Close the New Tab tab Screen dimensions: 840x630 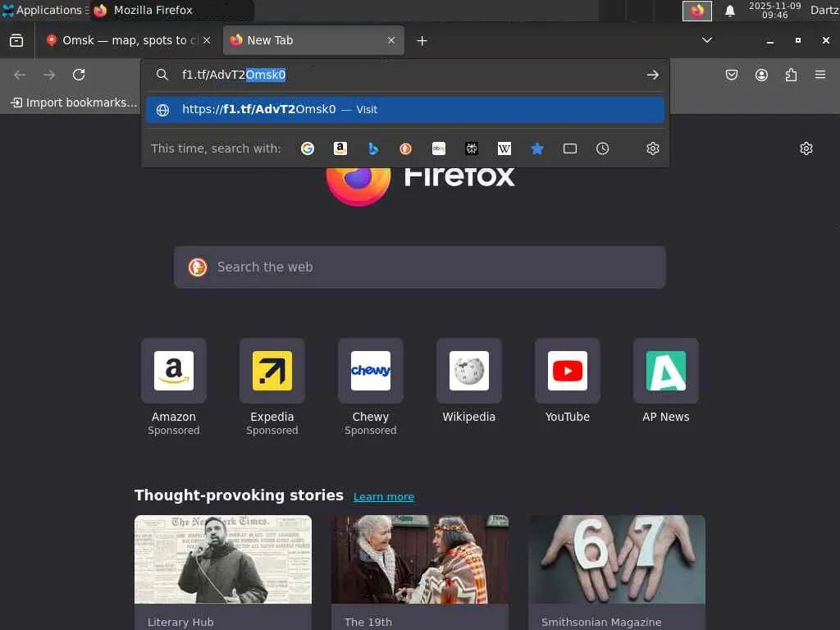391,40
